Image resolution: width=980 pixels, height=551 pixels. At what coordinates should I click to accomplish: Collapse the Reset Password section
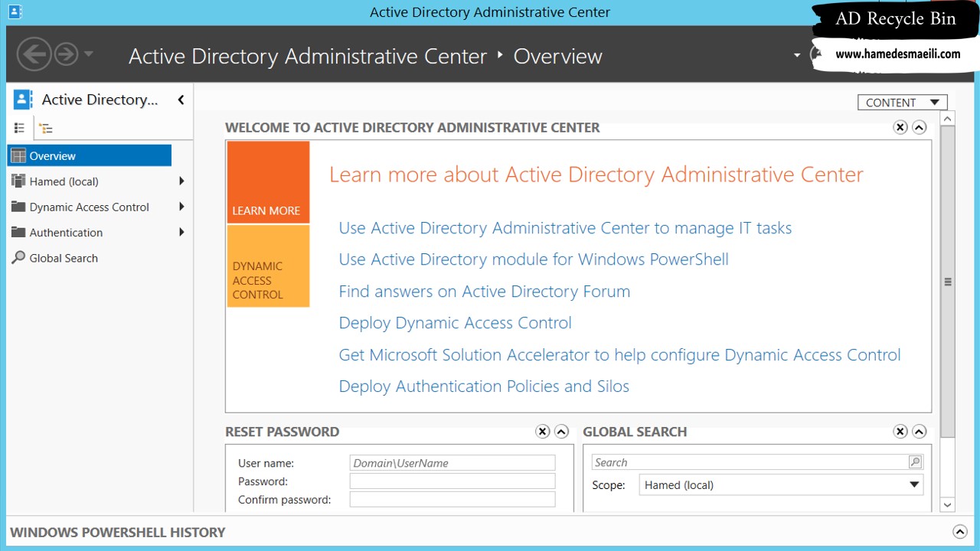(x=561, y=432)
